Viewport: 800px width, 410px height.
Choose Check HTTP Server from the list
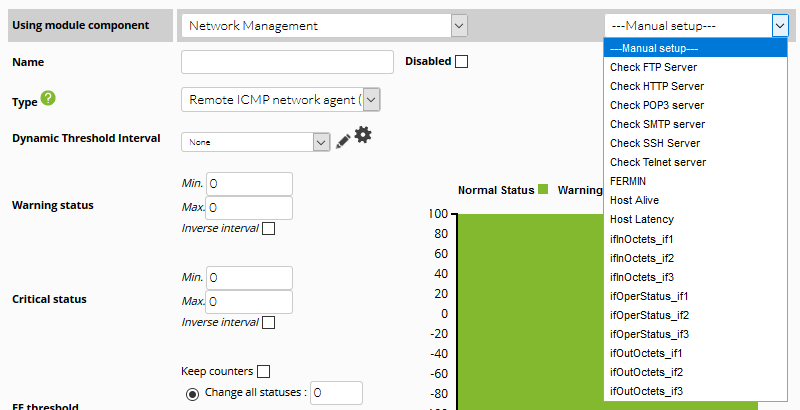(x=657, y=86)
